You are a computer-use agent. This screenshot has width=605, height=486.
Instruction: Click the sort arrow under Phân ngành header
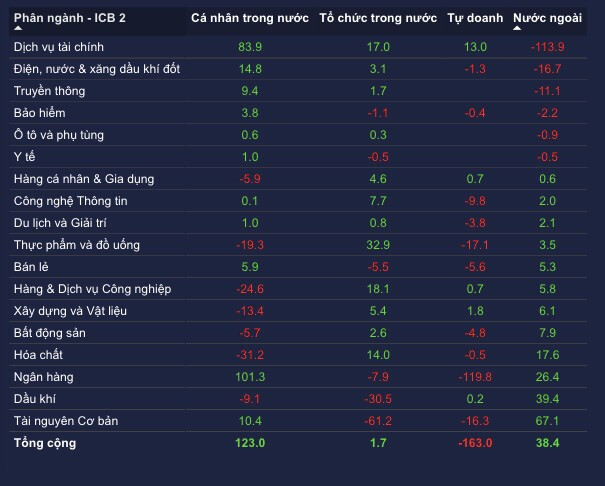click(19, 28)
